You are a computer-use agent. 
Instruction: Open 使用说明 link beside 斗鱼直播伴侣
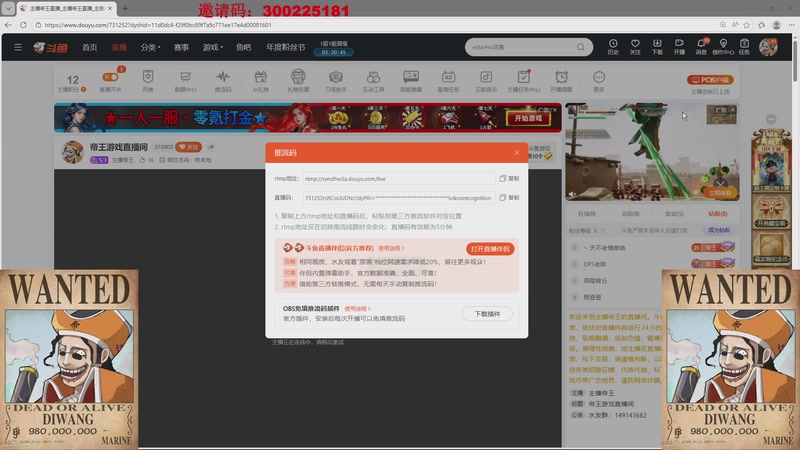click(391, 248)
